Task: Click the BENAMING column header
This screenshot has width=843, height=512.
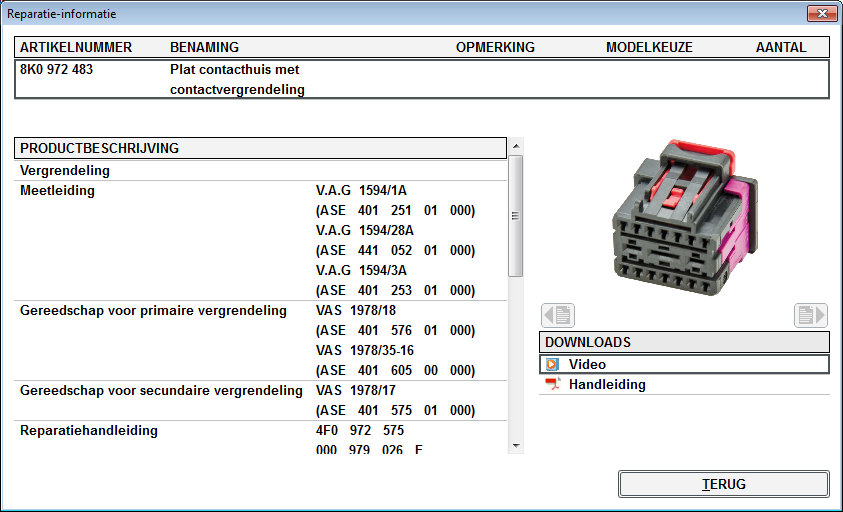Action: 204,48
